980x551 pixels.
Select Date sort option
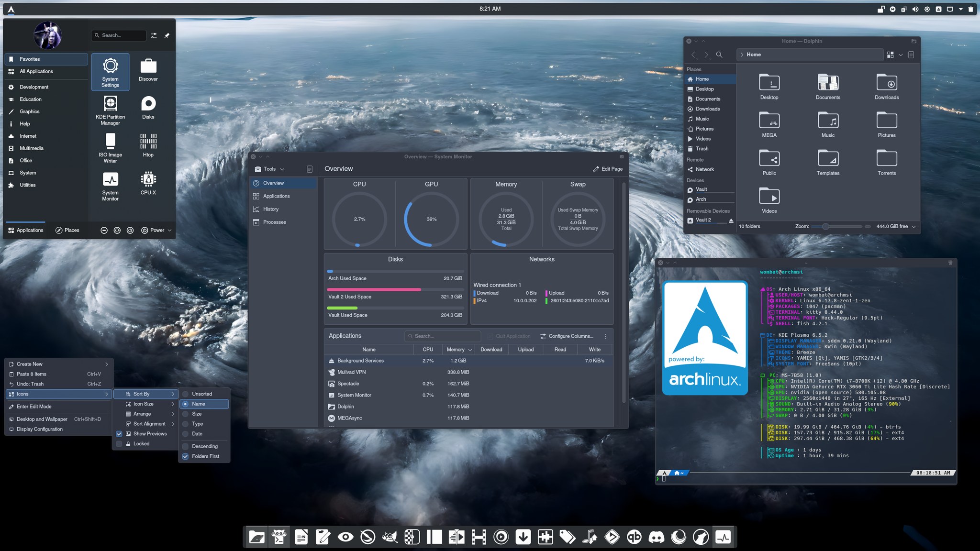click(204, 434)
